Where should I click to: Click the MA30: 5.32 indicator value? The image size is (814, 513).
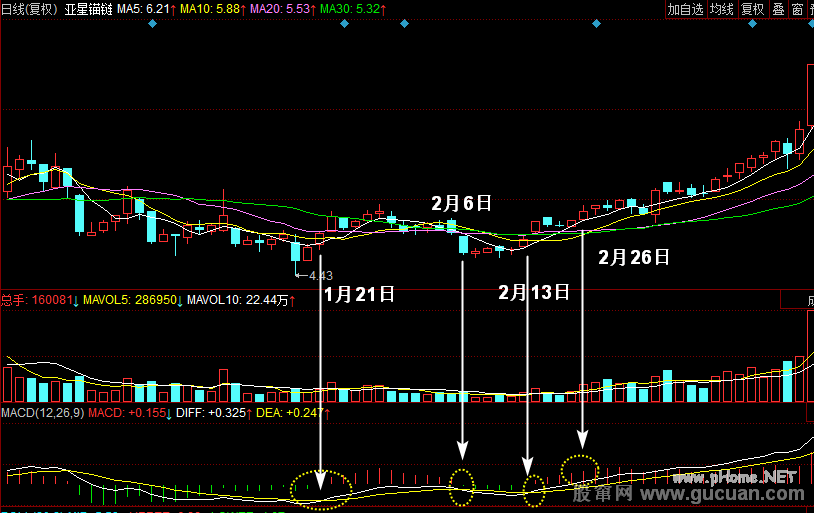[353, 9]
